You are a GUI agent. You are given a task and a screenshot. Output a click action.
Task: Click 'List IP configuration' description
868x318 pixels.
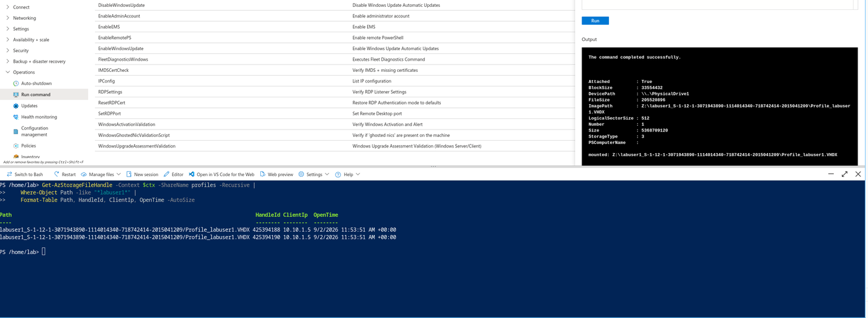pyautogui.click(x=372, y=81)
